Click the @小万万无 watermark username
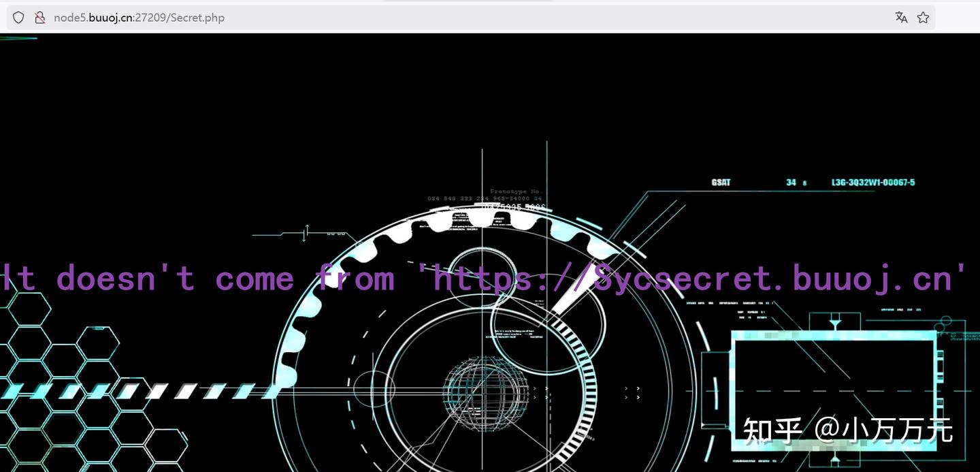Viewport: 980px width, 472px height. [x=883, y=430]
